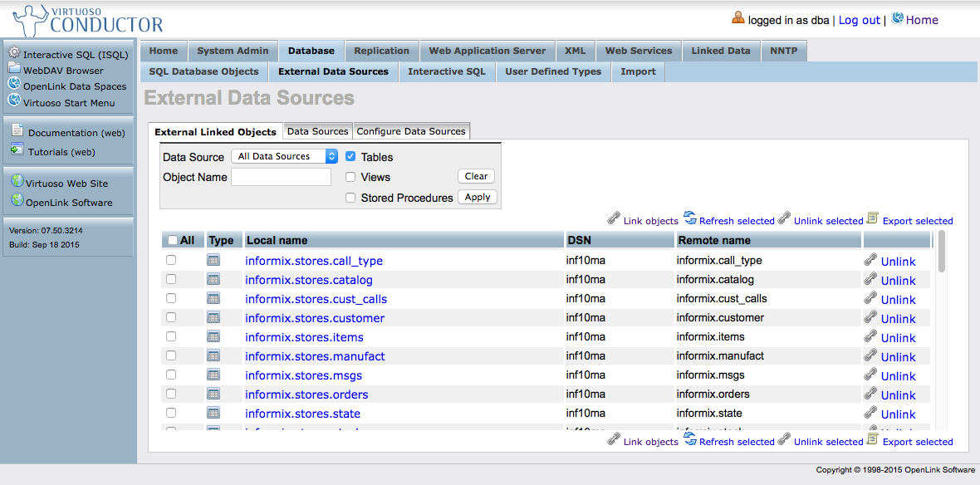Tick the Stored Procedures checkbox
980x485 pixels.
[x=350, y=198]
